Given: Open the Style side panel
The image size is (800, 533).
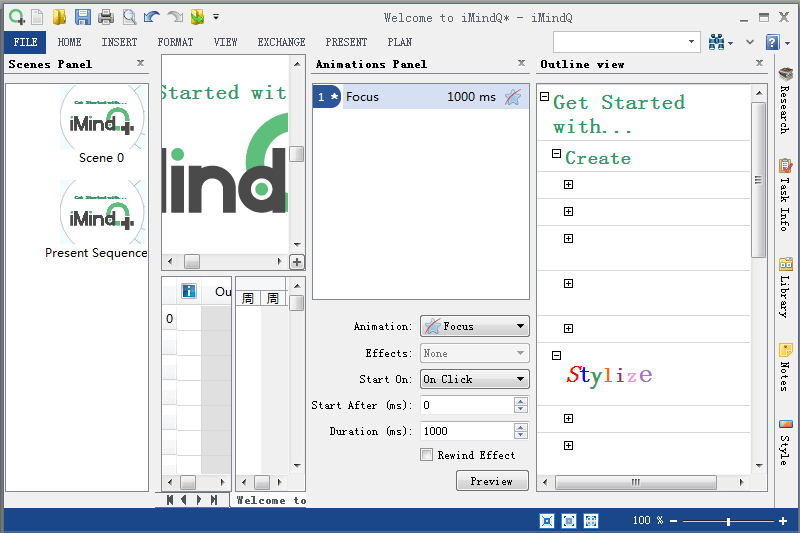Looking at the screenshot, I should 786,442.
